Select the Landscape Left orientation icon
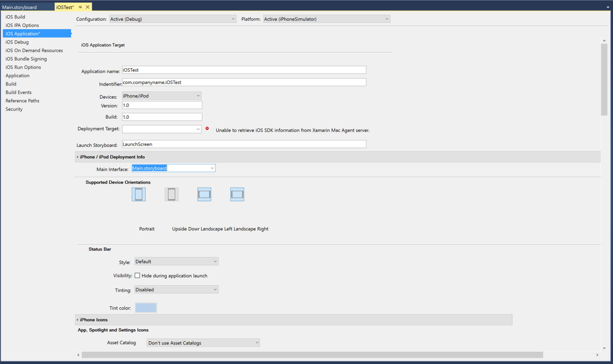The image size is (613, 364). 204,194
